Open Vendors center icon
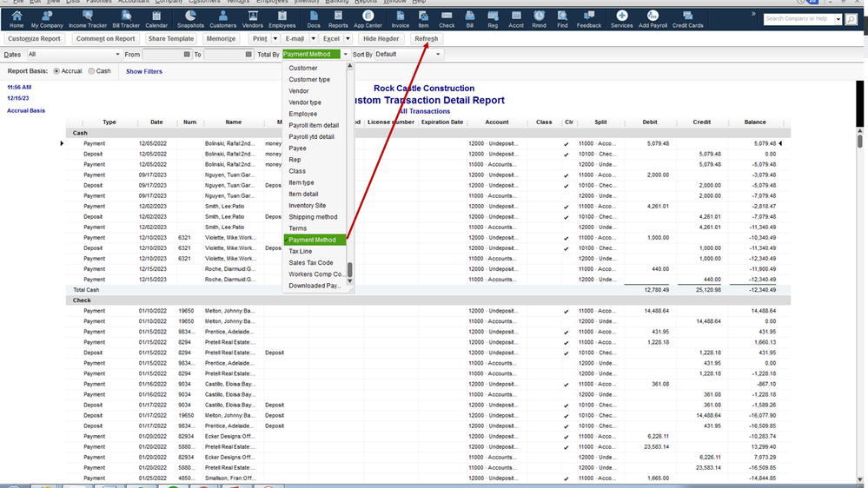This screenshot has width=868, height=488. 253,19
